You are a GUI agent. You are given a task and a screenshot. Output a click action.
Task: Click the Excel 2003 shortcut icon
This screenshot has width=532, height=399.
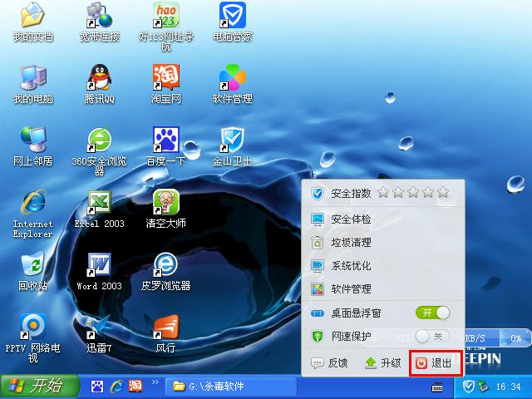click(x=100, y=202)
